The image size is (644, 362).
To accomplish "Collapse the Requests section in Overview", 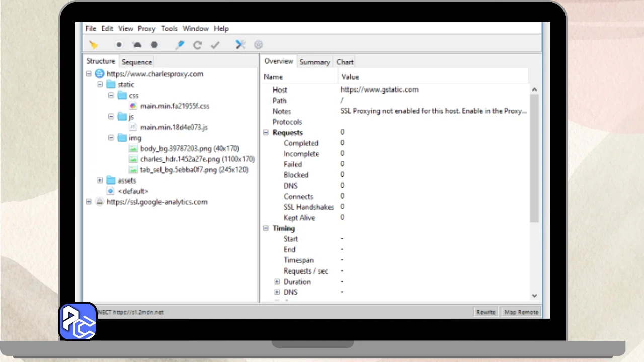I will tap(266, 133).
